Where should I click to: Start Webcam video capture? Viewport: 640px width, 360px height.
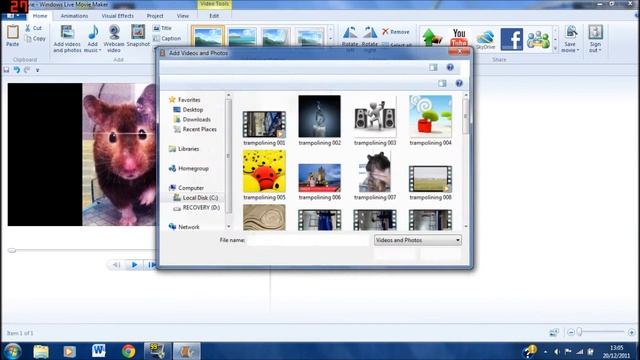[114, 38]
